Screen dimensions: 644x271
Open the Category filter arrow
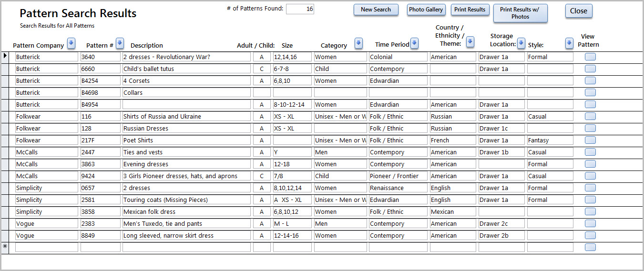point(358,43)
